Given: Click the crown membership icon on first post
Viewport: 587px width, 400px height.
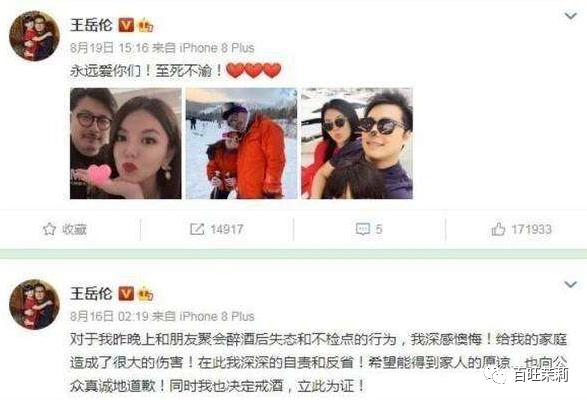Looking at the screenshot, I should point(145,26).
